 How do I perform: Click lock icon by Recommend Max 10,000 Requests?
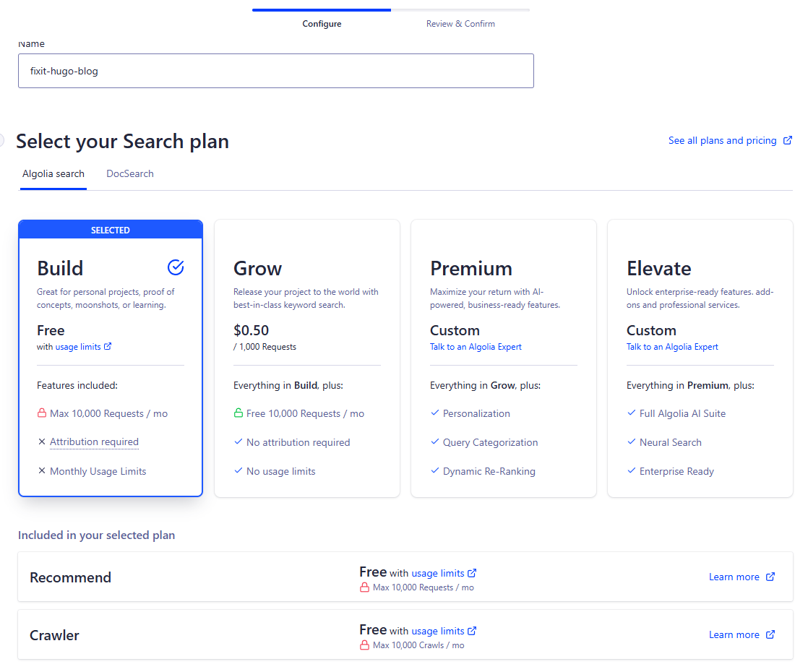364,587
